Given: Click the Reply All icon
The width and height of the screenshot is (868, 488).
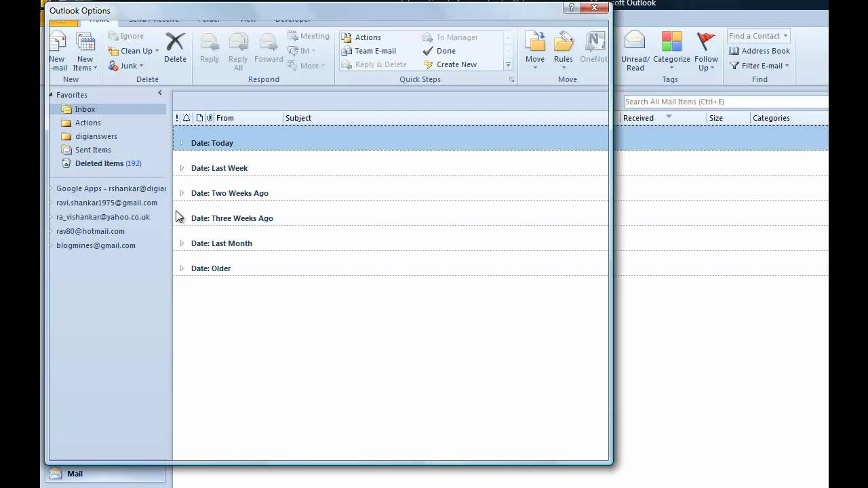Looking at the screenshot, I should (x=238, y=42).
